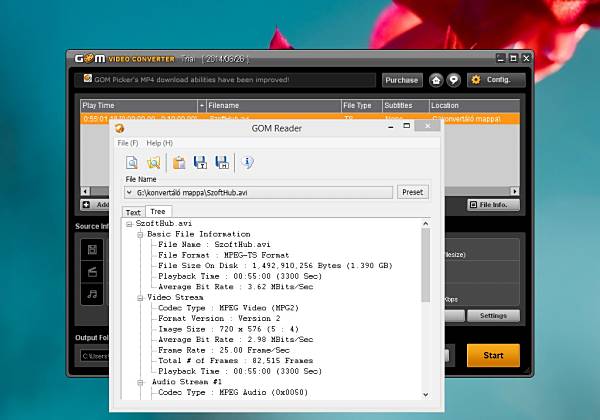Screen dimensions: 600x420
Task: Click file list left scroll arrow in converter
Action: 86,191
